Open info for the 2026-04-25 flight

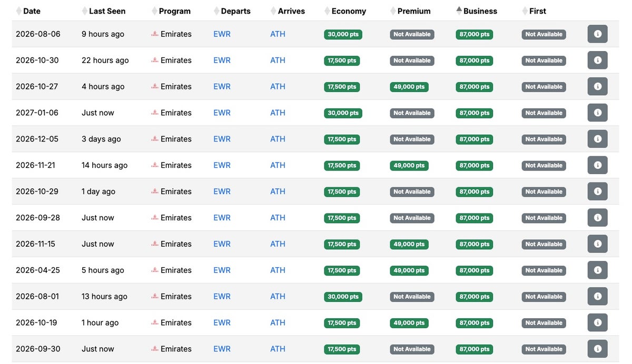(x=597, y=270)
